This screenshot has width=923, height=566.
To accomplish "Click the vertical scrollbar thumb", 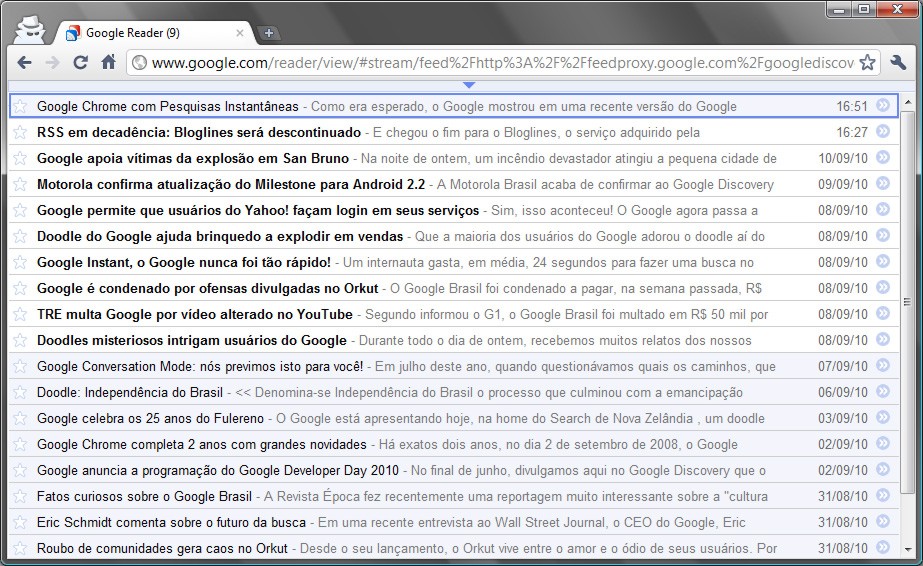I will click(908, 302).
